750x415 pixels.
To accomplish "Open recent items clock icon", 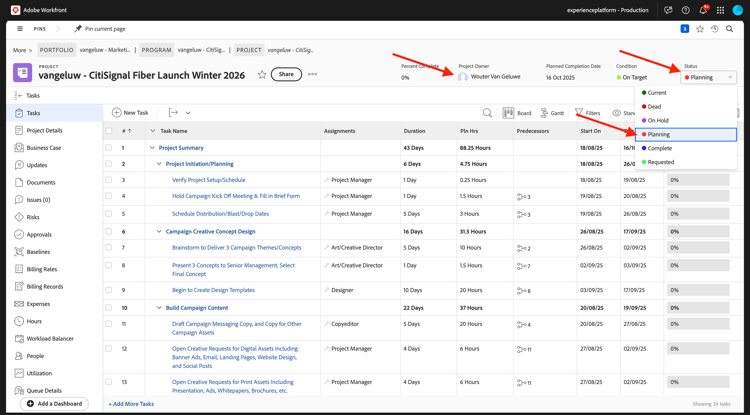I will [x=715, y=29].
